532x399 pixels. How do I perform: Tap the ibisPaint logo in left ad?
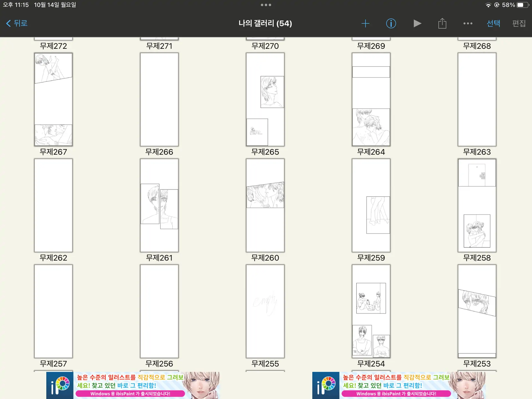[x=60, y=385]
